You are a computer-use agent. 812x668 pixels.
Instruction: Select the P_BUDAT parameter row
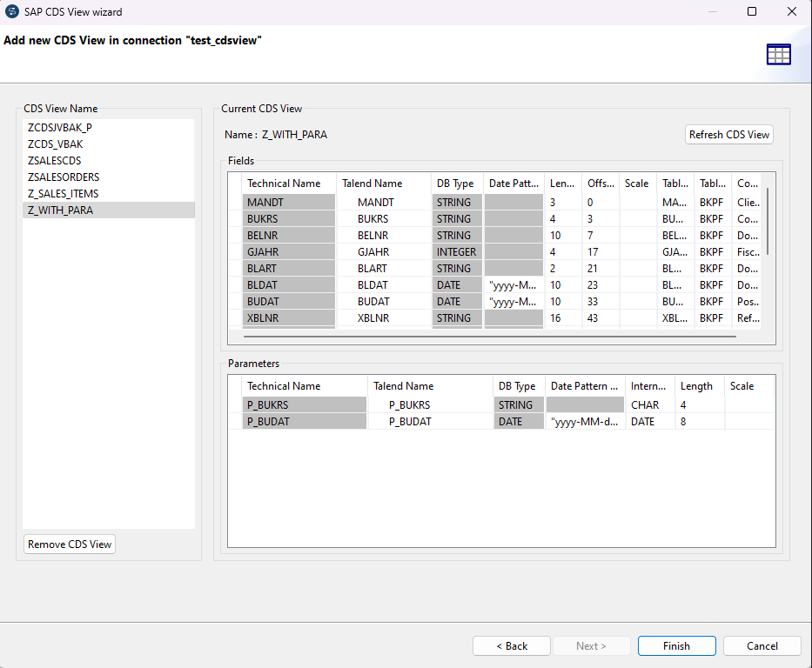[304, 421]
